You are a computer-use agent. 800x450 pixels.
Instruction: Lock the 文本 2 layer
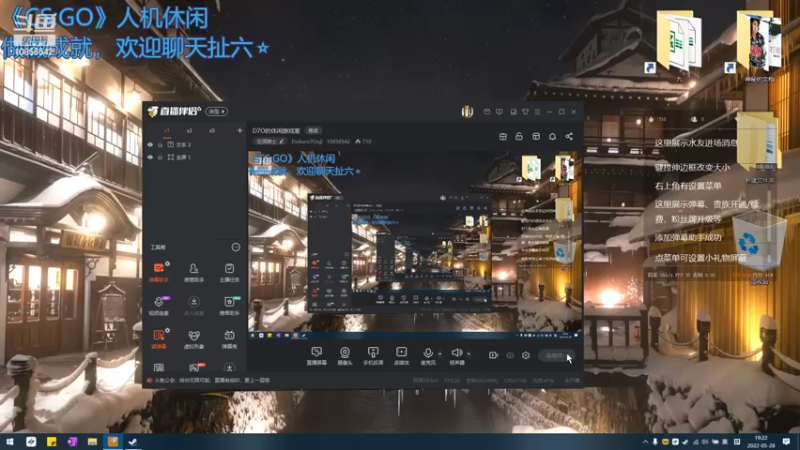click(x=160, y=144)
